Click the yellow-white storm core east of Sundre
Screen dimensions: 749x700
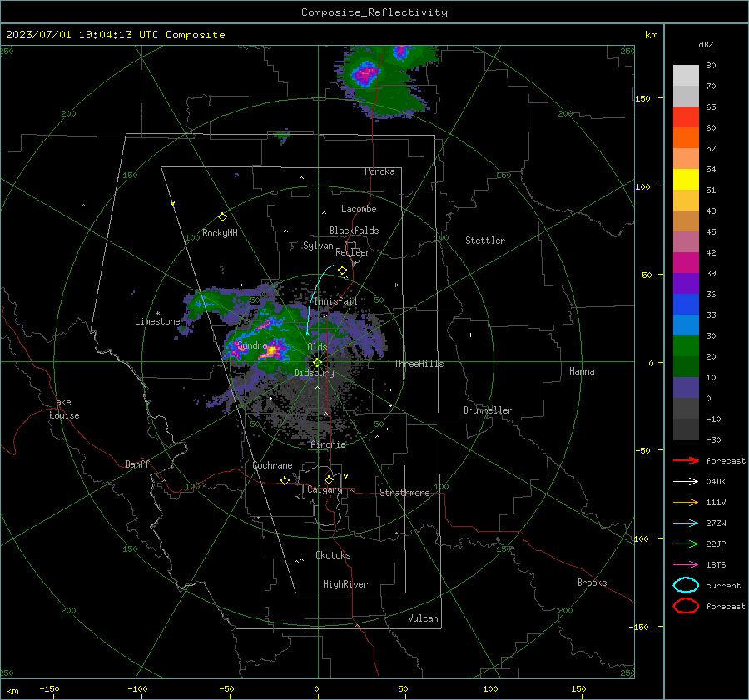point(272,352)
